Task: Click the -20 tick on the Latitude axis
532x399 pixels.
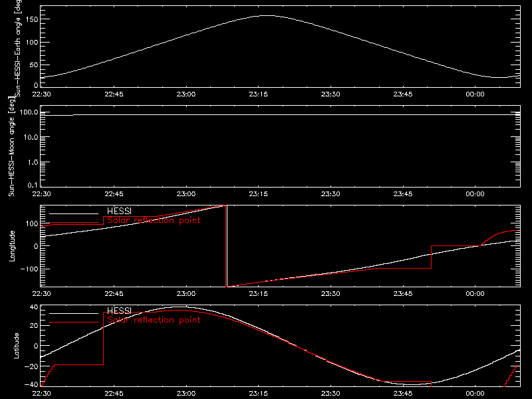Action: [31, 366]
